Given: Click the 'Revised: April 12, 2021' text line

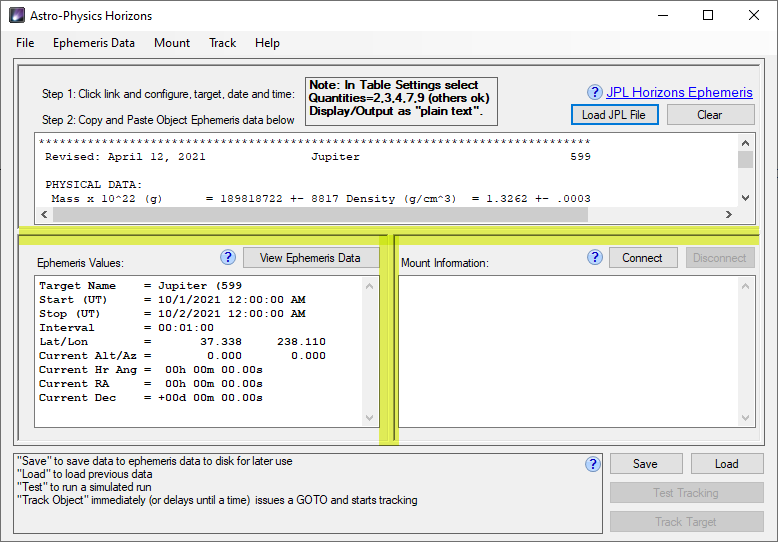Looking at the screenshot, I should coord(125,157).
